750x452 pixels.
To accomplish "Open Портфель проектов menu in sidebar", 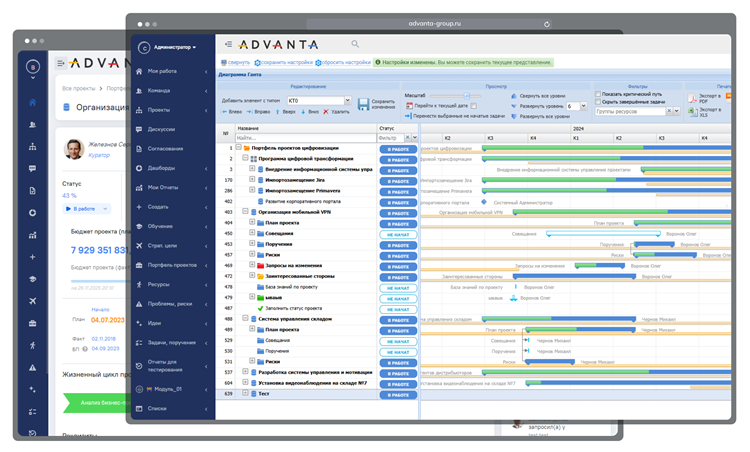I will (x=173, y=265).
